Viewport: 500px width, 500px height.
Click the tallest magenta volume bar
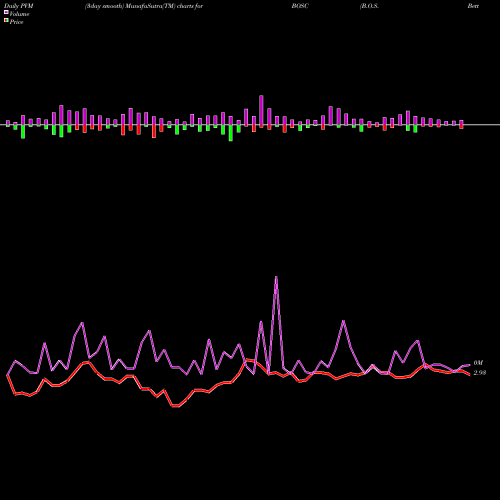[x=261, y=110]
